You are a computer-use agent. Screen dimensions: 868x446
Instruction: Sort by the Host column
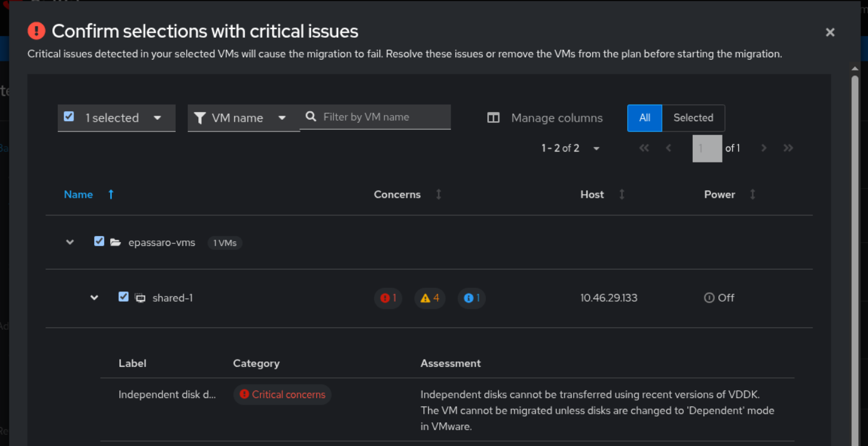tap(622, 195)
